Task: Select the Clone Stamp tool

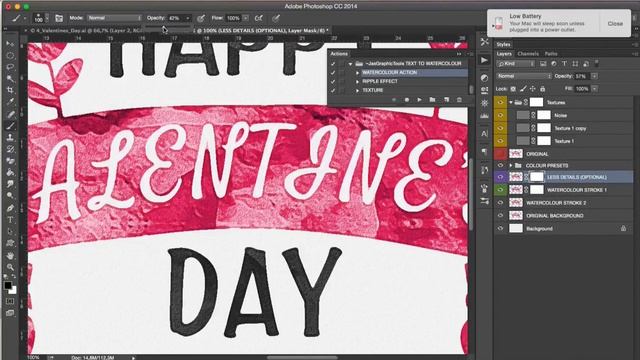Action: pos(10,138)
